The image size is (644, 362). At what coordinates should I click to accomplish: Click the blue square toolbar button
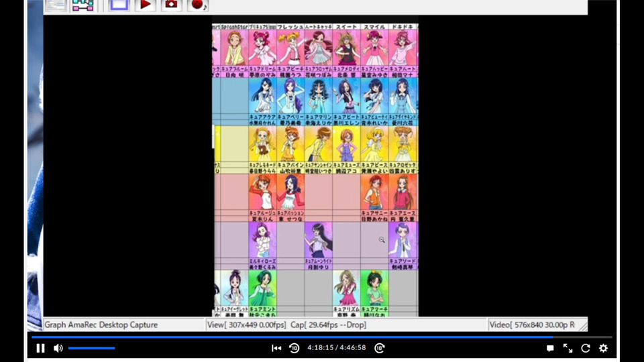(119, 5)
